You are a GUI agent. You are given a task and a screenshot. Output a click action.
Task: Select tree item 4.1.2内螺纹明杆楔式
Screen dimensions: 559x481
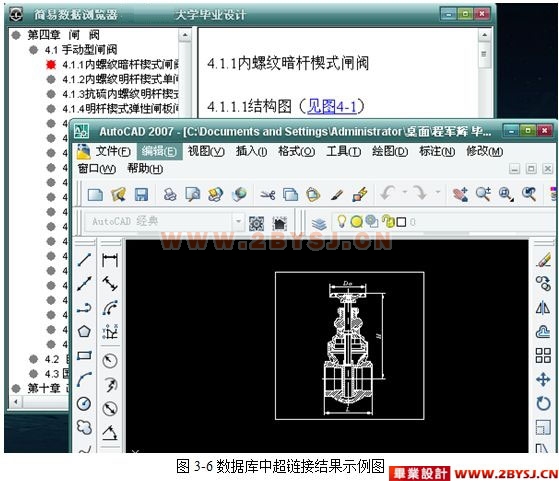(x=120, y=79)
